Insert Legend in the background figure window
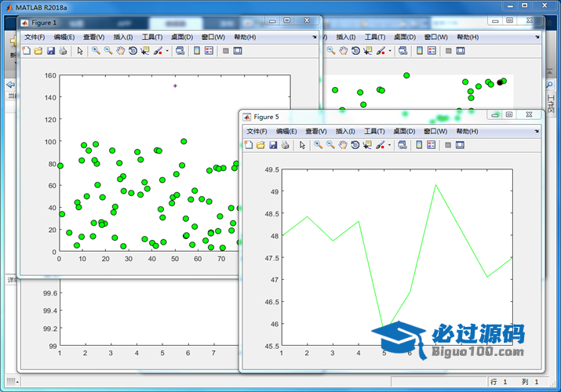This screenshot has width=561, height=392. point(432,51)
